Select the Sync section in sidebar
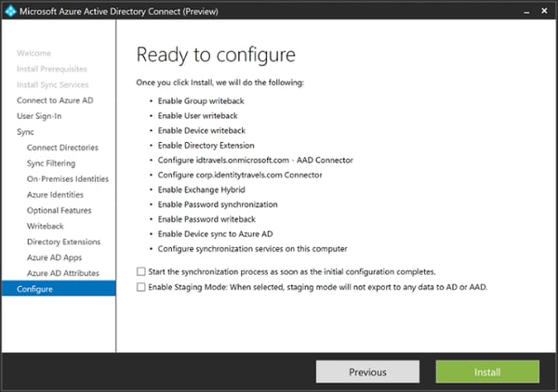The image size is (558, 392). tap(25, 132)
